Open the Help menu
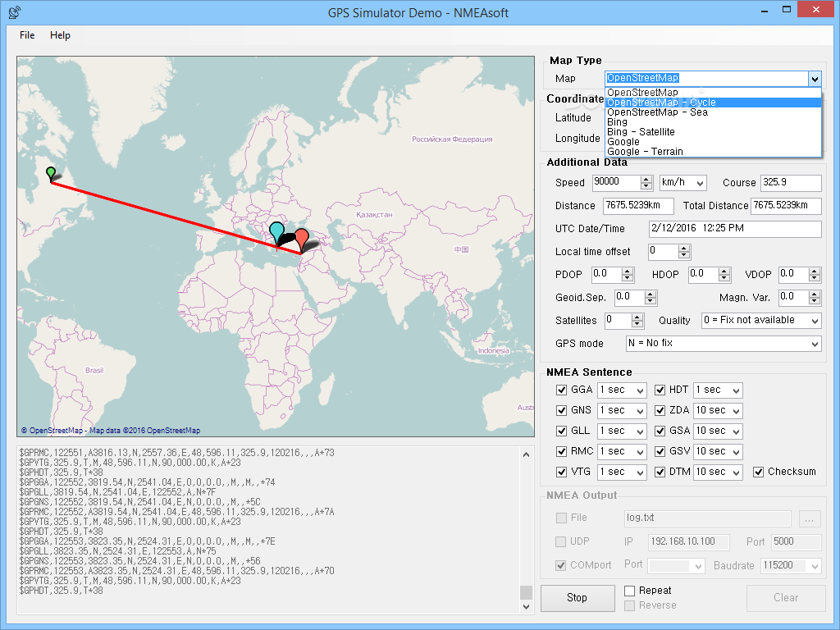This screenshot has width=840, height=630. (x=61, y=35)
